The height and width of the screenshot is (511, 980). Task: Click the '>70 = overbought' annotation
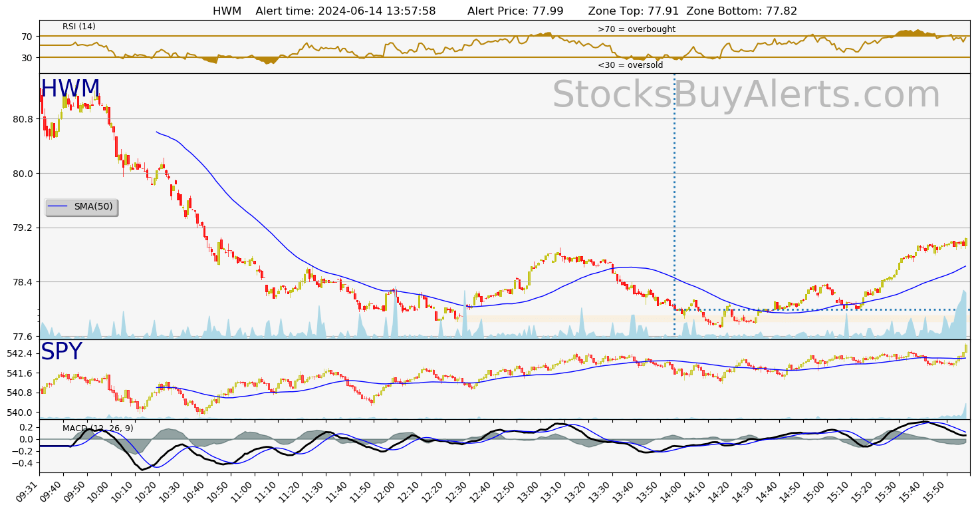coord(636,29)
